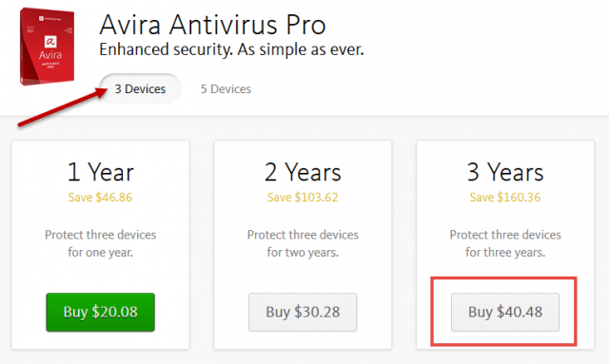Viewport: 609px width, 364px height.
Task: Click the 1 Year plan heading
Action: (x=101, y=172)
